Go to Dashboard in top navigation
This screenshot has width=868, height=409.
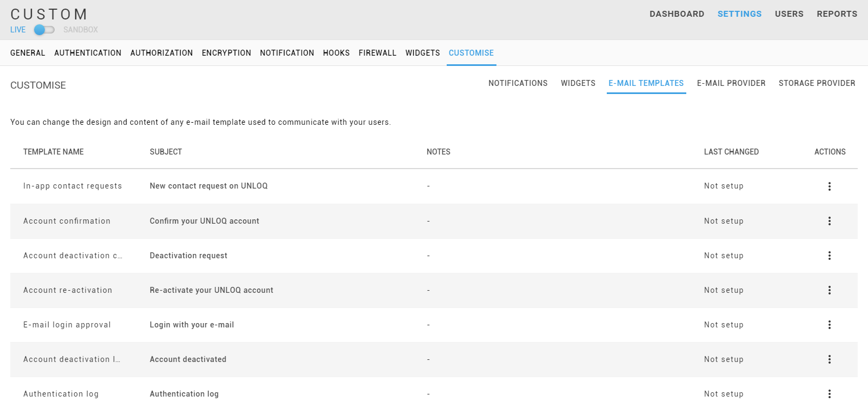coord(677,14)
